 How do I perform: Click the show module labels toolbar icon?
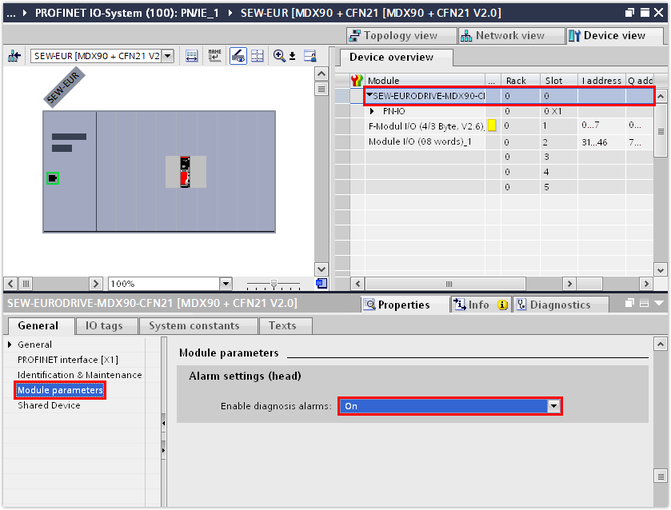tap(191, 56)
